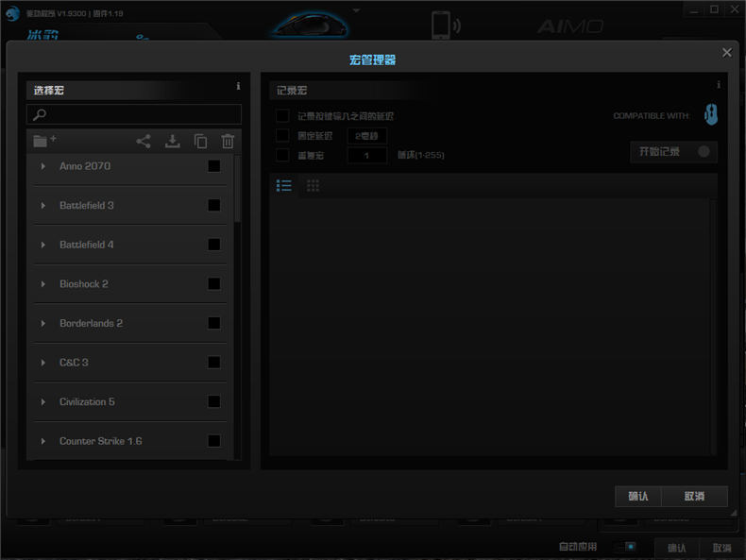Viewport: 746px width, 560px height.
Task: Click the search magnifier icon
Action: click(40, 114)
